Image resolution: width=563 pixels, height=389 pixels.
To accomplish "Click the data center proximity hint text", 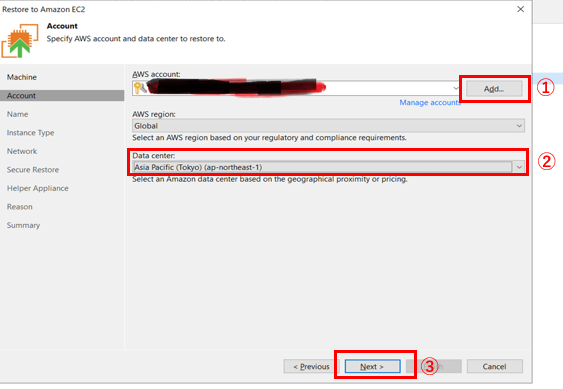I will tap(270, 179).
